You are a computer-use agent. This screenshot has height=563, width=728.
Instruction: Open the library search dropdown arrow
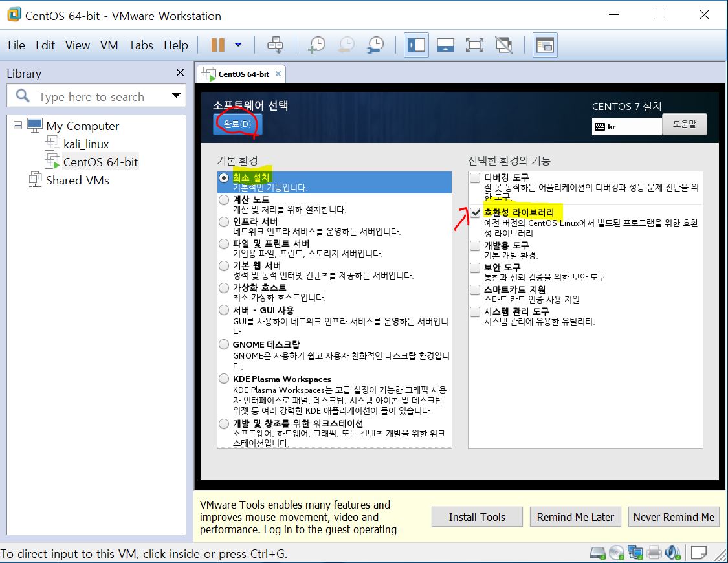click(x=176, y=96)
